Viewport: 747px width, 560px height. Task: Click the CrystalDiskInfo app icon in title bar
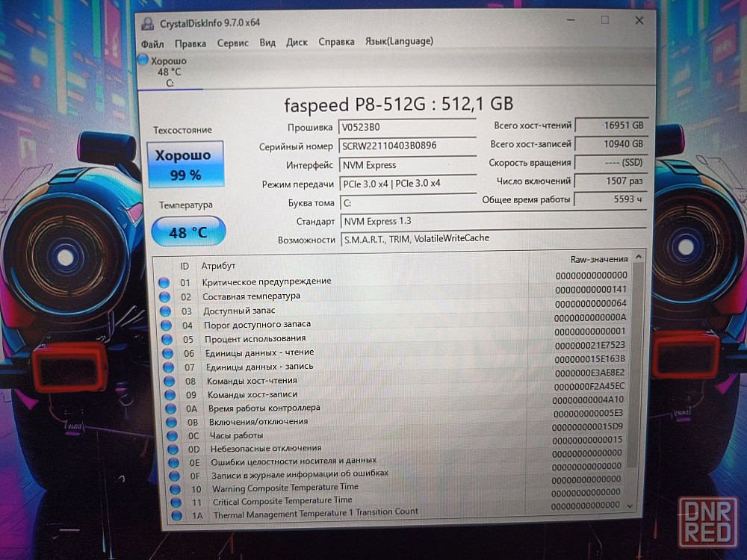tap(148, 24)
